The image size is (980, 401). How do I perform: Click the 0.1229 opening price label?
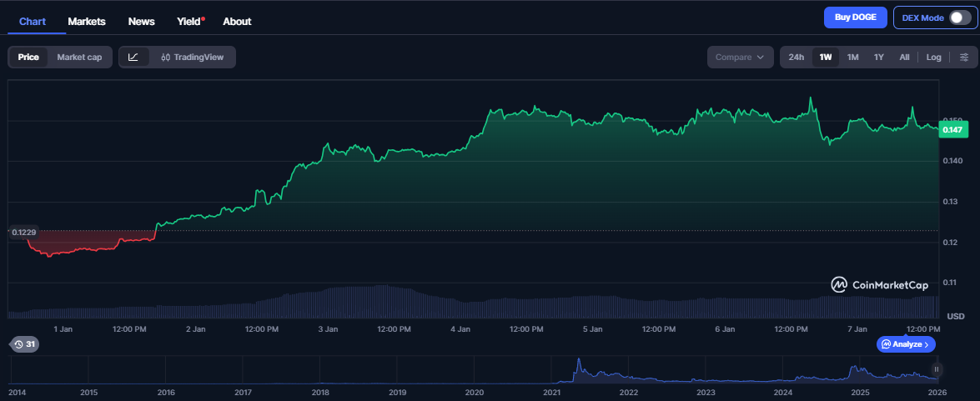pos(24,232)
